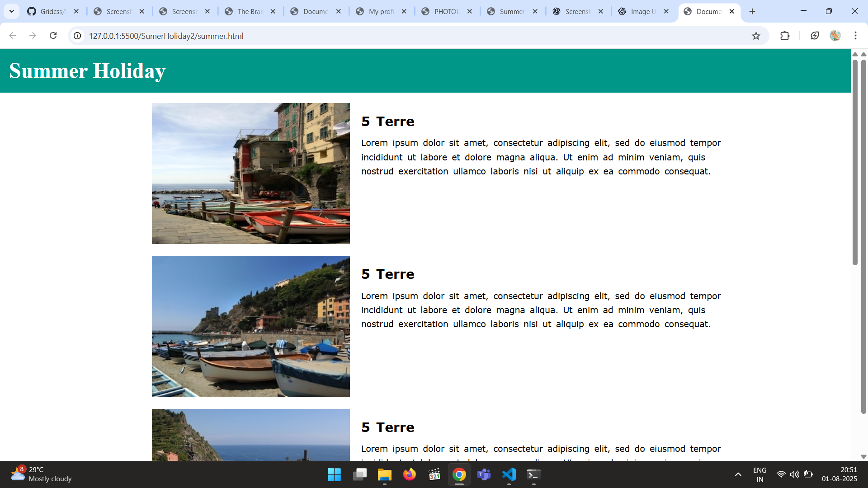
Task: Bookmark this page with star icon
Action: coord(756,36)
